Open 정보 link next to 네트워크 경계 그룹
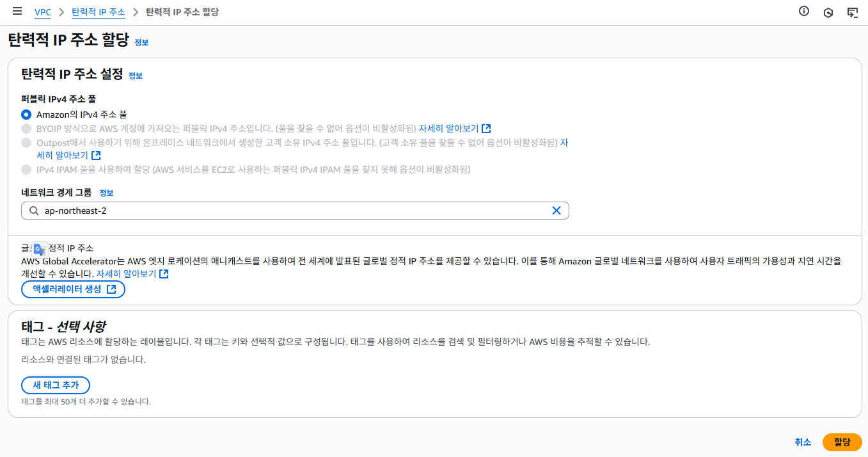This screenshot has width=868, height=457. click(x=106, y=193)
